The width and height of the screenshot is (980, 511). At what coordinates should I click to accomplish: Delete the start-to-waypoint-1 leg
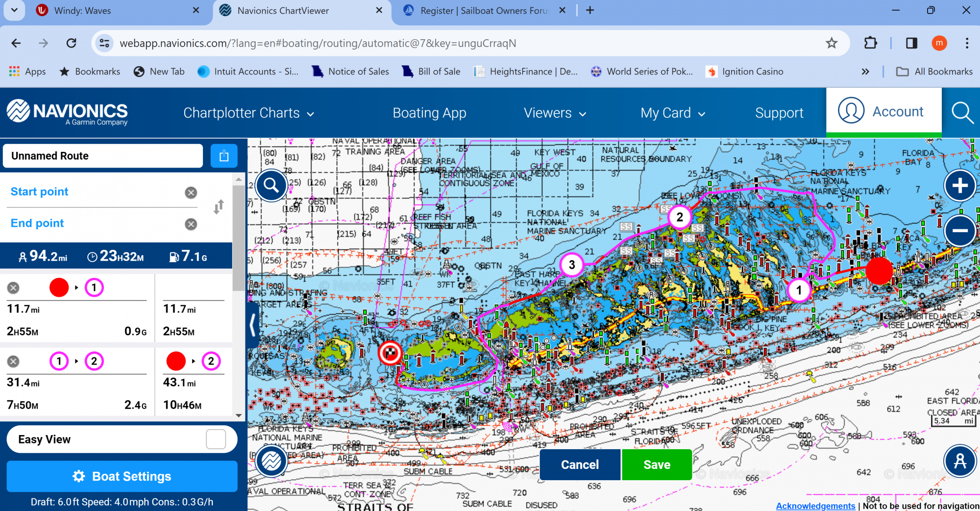click(x=13, y=288)
